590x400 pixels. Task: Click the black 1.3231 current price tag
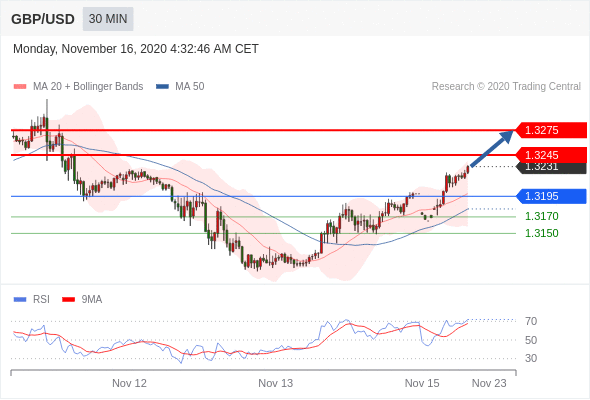click(551, 168)
